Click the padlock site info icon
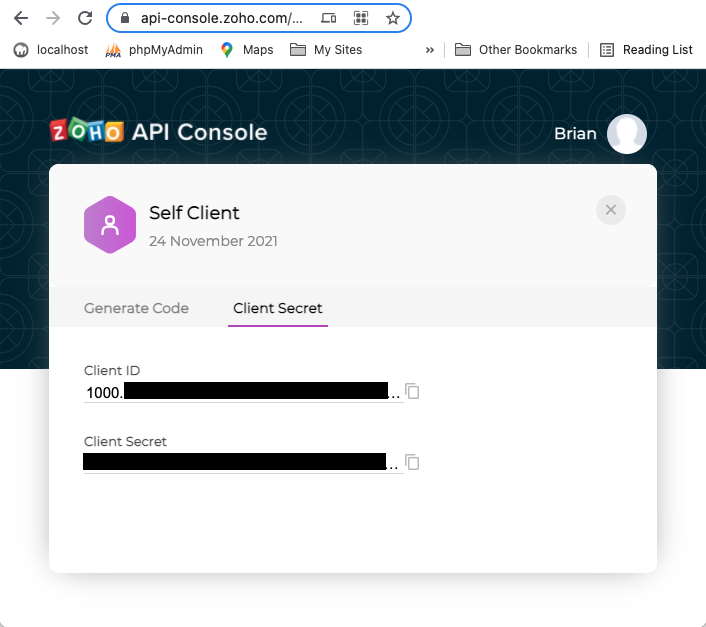 point(125,18)
